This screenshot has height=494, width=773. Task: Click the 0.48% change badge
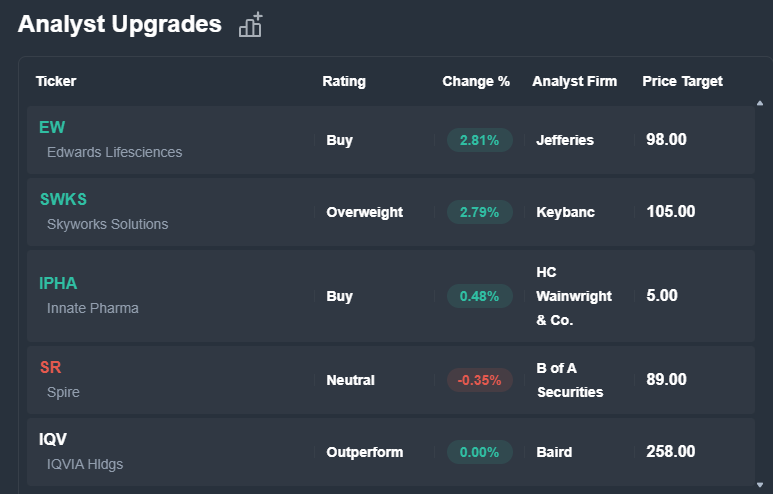479,296
